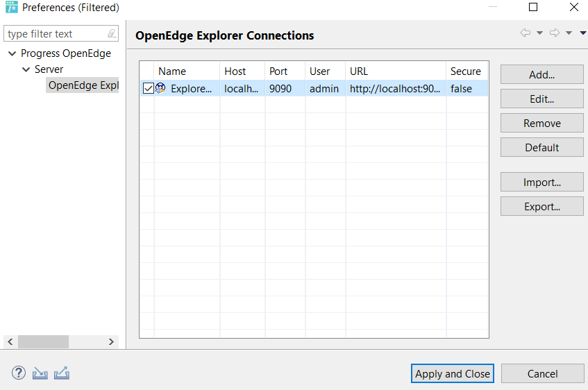Maximize the Preferences window
588x390 pixels.
click(533, 7)
